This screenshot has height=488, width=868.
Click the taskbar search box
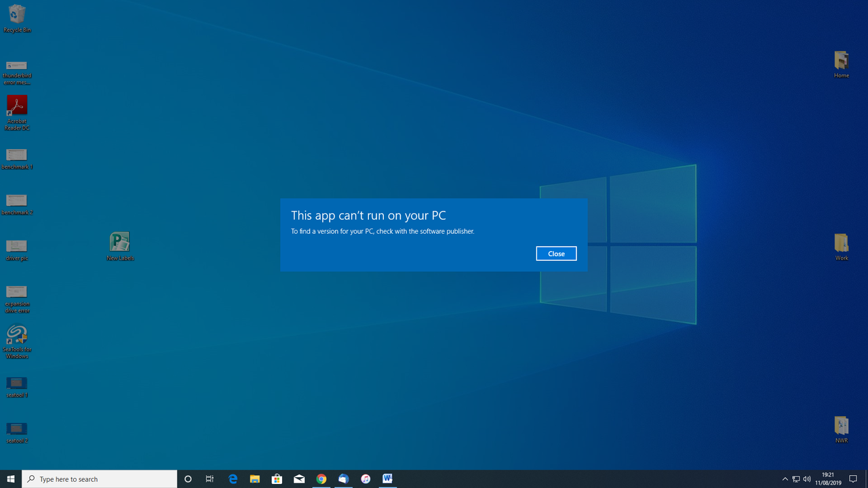(100, 479)
